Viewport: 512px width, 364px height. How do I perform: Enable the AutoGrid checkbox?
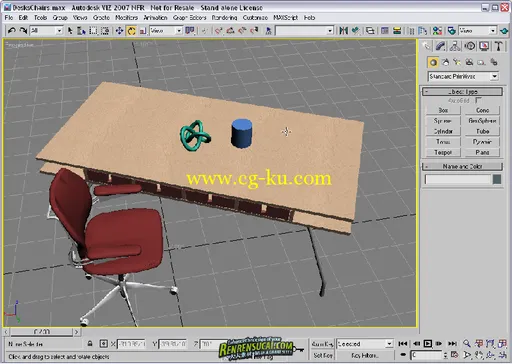(x=478, y=100)
